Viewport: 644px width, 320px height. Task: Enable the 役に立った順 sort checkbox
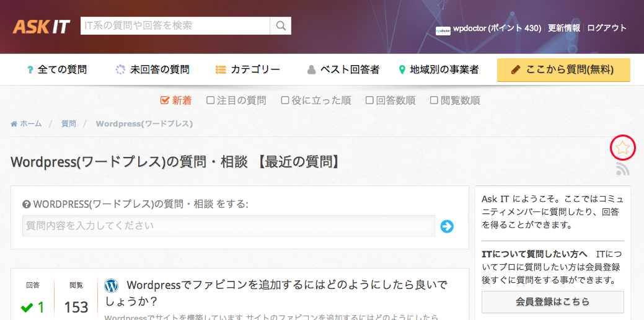285,100
